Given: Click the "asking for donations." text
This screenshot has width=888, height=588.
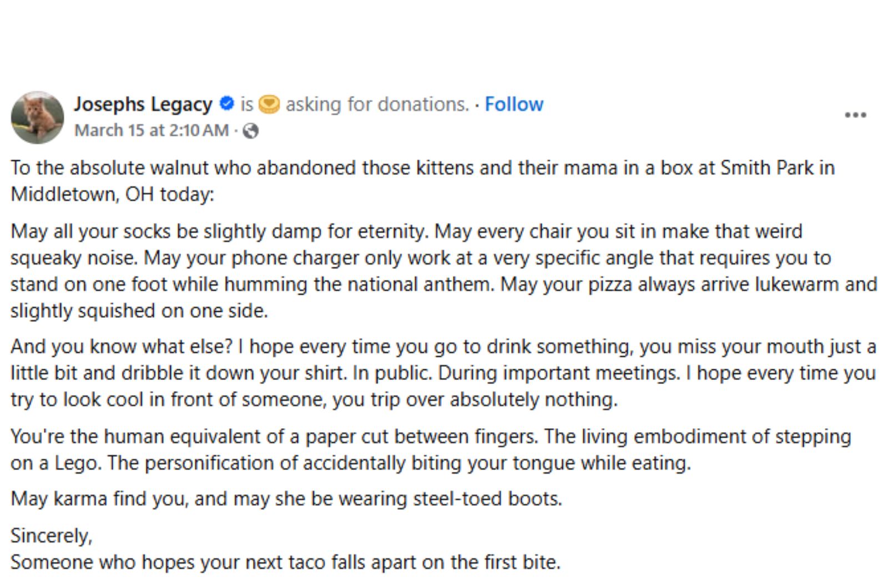Looking at the screenshot, I should (x=377, y=104).
